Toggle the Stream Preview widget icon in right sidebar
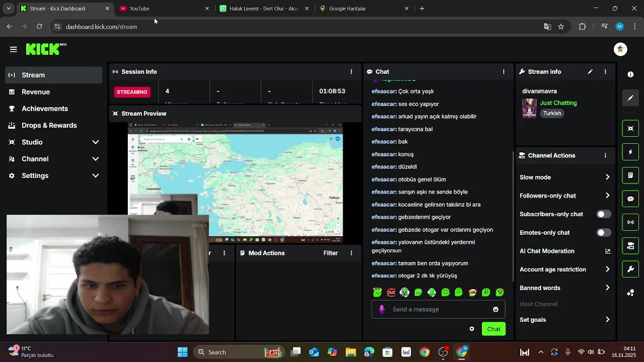 (630, 129)
